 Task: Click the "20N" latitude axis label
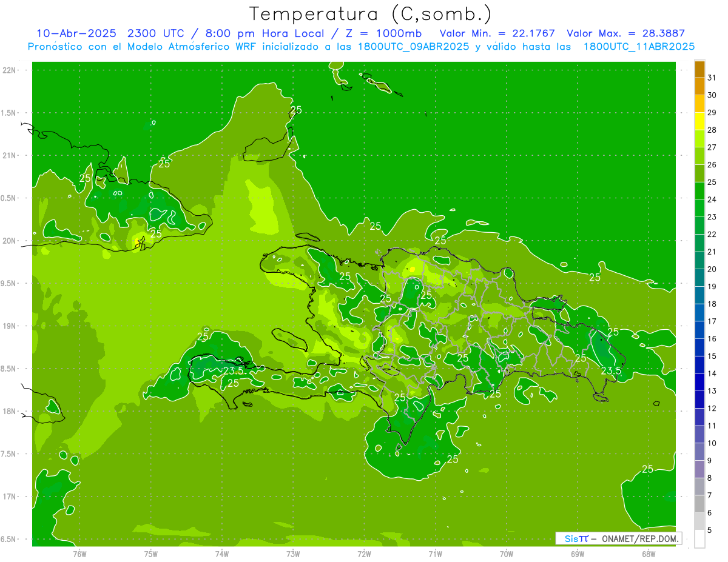(x=9, y=241)
